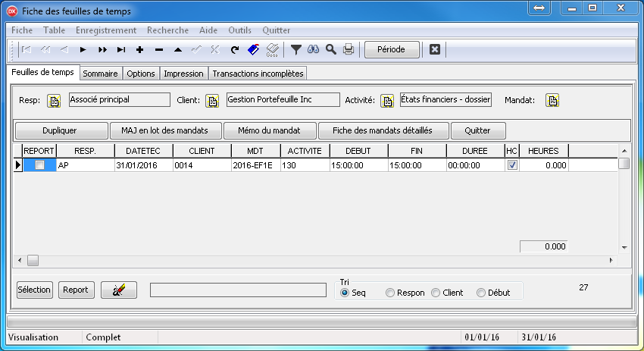
Task: Open the Client lookup icon
Action: tap(212, 101)
